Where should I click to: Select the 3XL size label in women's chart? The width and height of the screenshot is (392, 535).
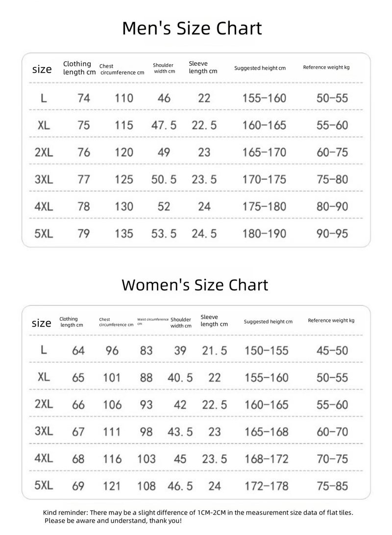pyautogui.click(x=44, y=432)
